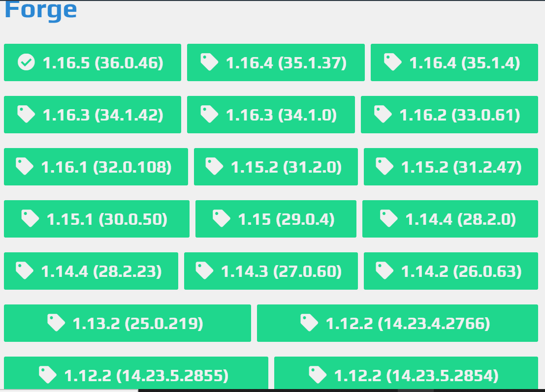Click the tag icon on 1.16.3 (34.1.42)
Viewport: 545px width, 392px height.
(26, 114)
